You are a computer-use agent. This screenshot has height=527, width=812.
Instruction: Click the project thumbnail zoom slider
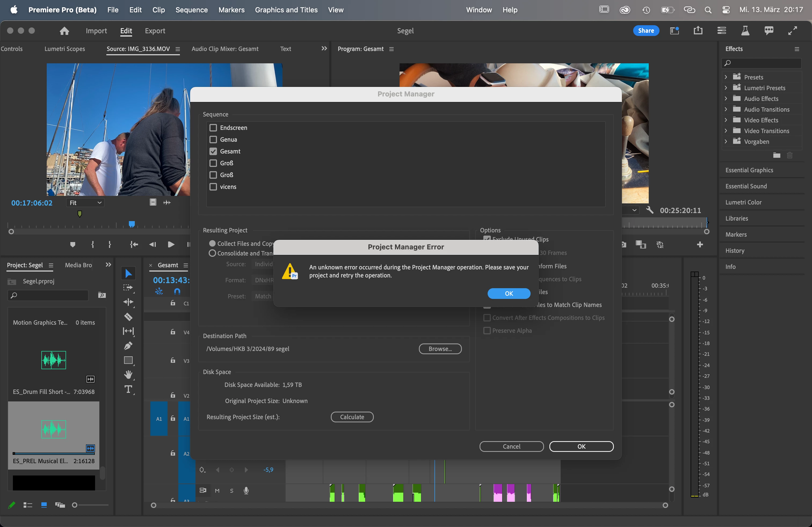tap(75, 505)
